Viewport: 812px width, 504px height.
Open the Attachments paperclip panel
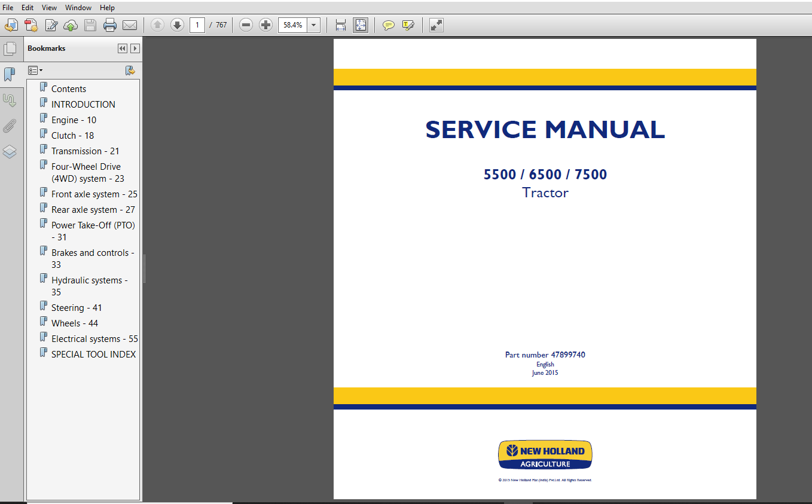click(10, 126)
